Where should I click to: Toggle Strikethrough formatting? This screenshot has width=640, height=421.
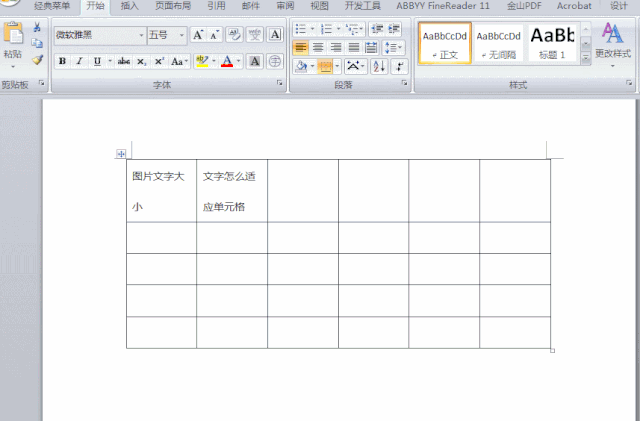click(124, 61)
